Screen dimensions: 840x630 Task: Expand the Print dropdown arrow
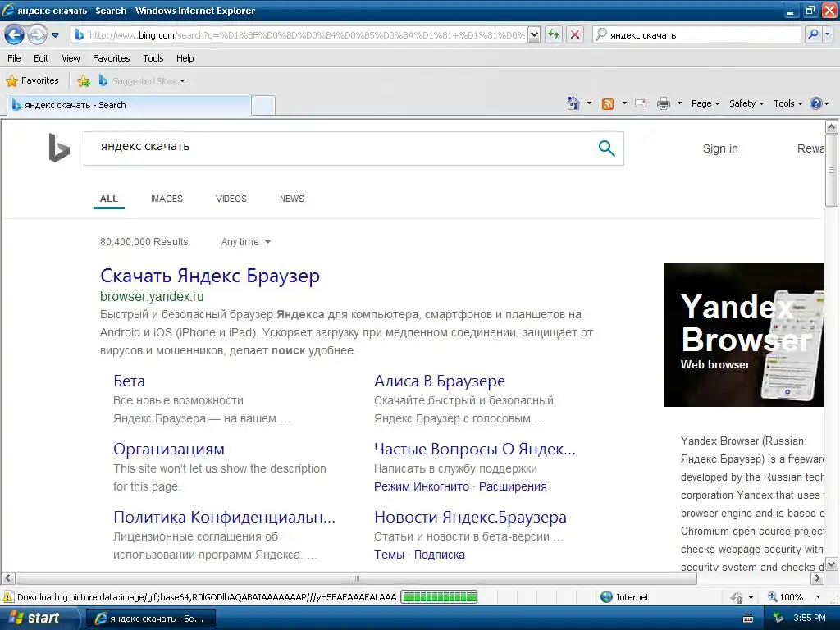(679, 103)
